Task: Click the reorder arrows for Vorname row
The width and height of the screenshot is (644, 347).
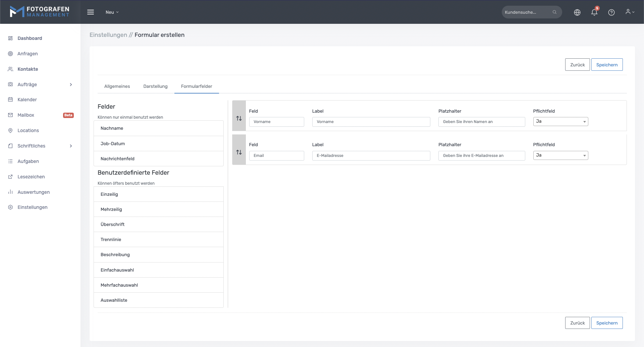Action: click(239, 118)
